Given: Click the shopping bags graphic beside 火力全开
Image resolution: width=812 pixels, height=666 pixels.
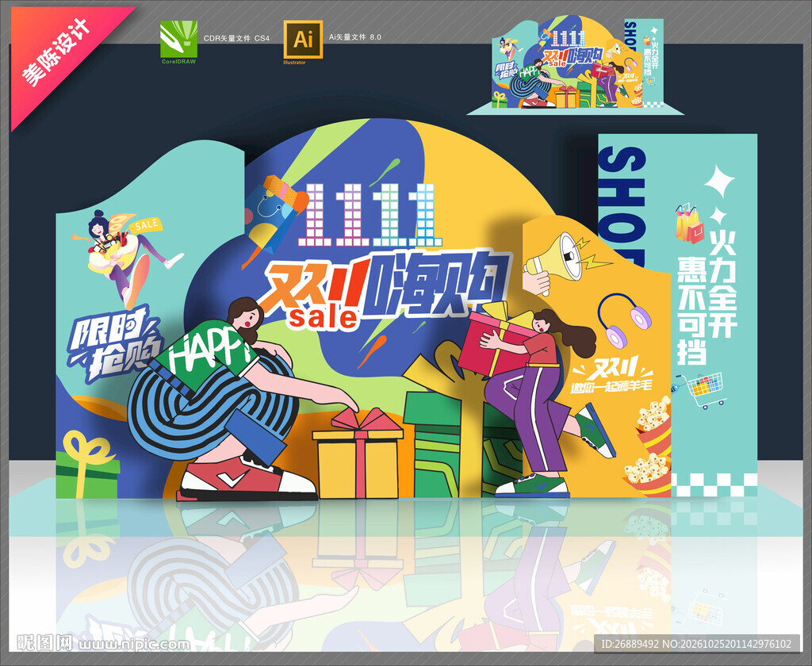Looking at the screenshot, I should (689, 224).
